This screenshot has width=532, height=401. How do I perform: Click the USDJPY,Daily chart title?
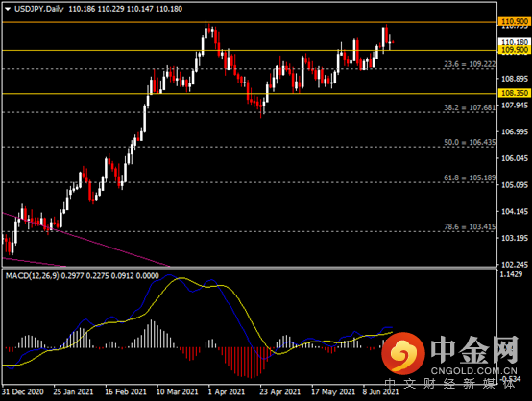(39, 9)
